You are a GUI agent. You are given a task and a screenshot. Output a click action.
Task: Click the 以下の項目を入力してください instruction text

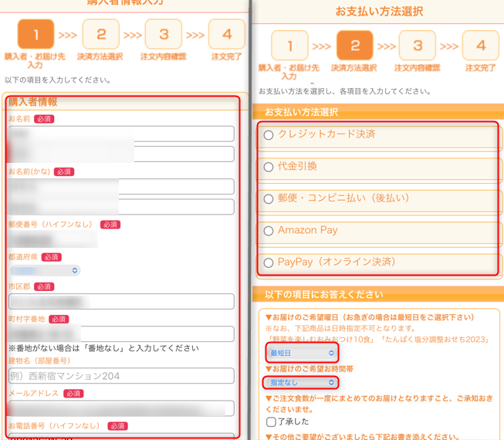[x=58, y=80]
